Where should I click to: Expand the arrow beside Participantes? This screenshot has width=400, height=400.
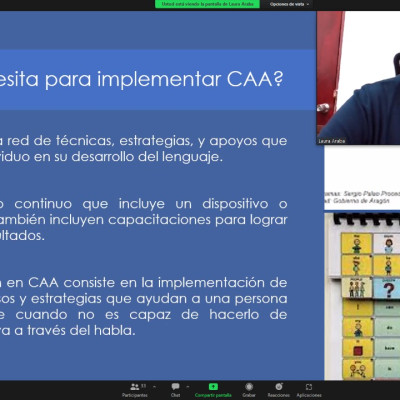point(154,387)
